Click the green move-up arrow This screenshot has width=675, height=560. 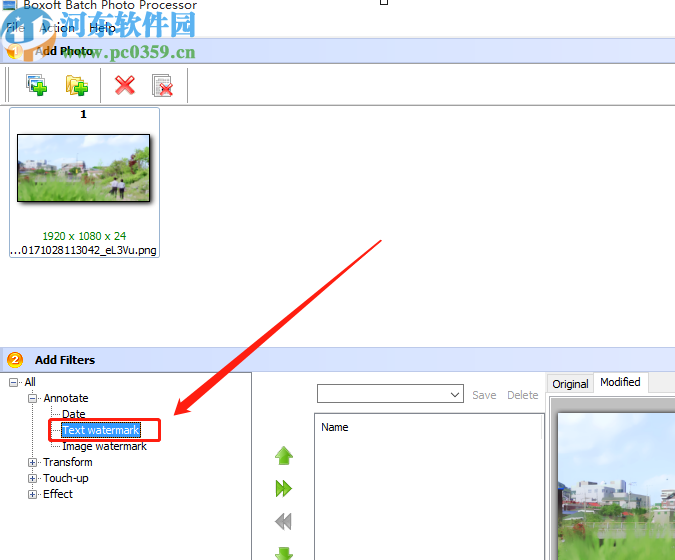coord(284,455)
